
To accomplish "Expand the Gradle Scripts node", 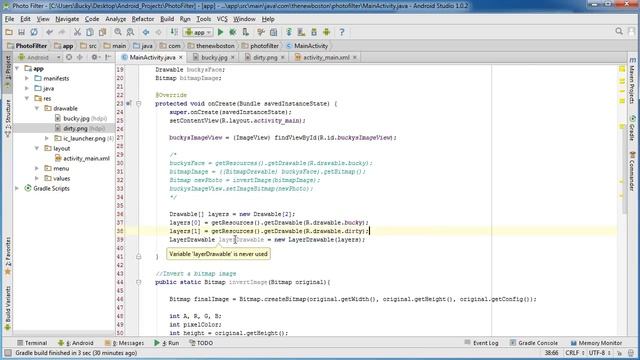I will point(17,188).
